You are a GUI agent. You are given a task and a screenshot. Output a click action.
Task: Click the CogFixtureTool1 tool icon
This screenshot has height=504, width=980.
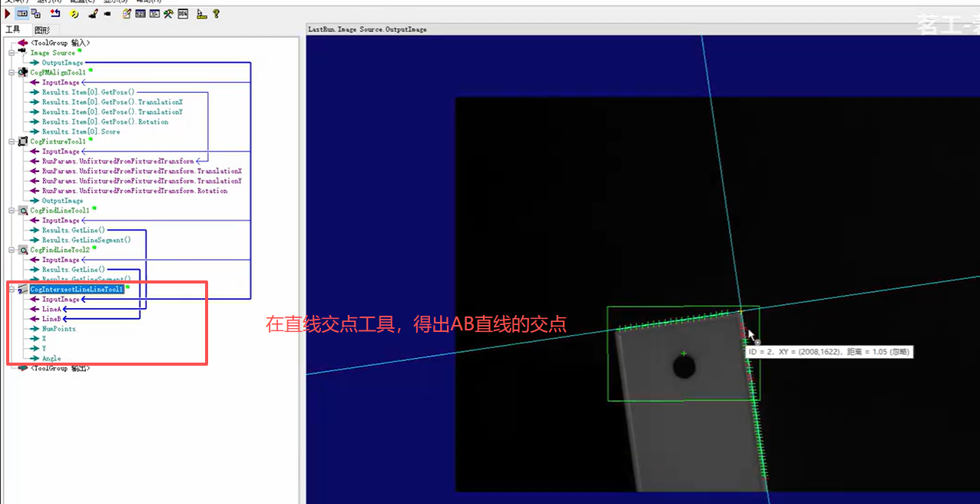pyautogui.click(x=22, y=141)
